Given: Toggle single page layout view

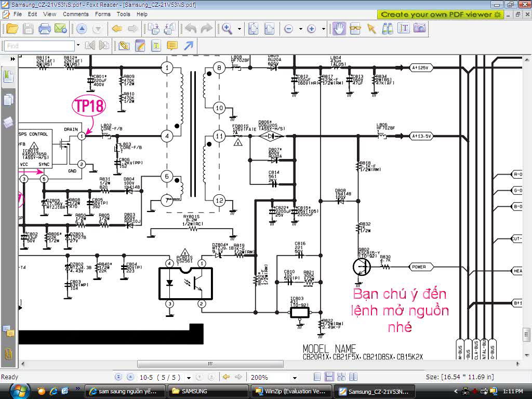Looking at the screenshot, I should point(317,377).
